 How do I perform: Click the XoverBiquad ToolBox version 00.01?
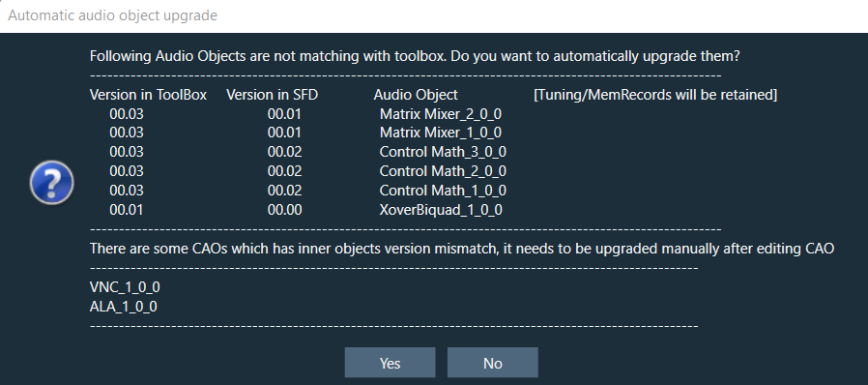[127, 210]
